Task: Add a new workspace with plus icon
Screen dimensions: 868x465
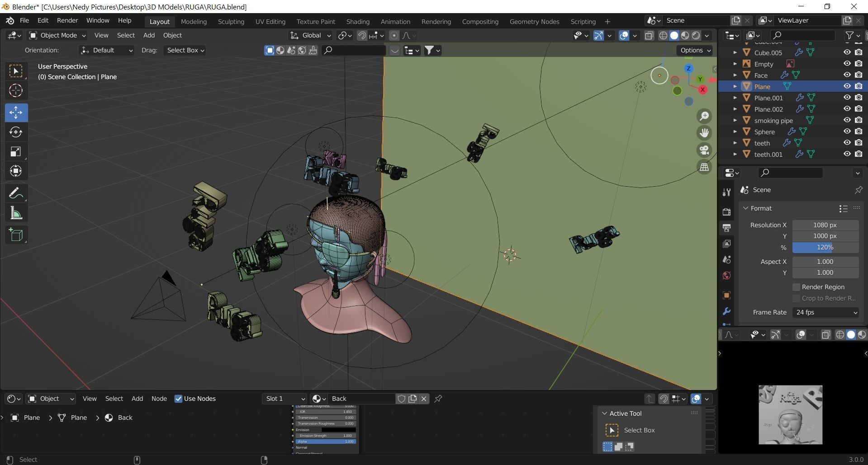Action: point(607,22)
